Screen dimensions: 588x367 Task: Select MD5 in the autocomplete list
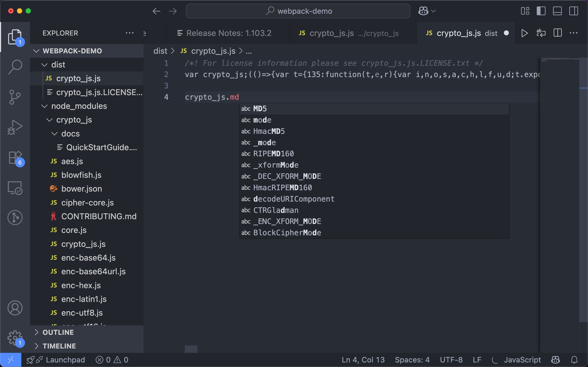tap(260, 108)
